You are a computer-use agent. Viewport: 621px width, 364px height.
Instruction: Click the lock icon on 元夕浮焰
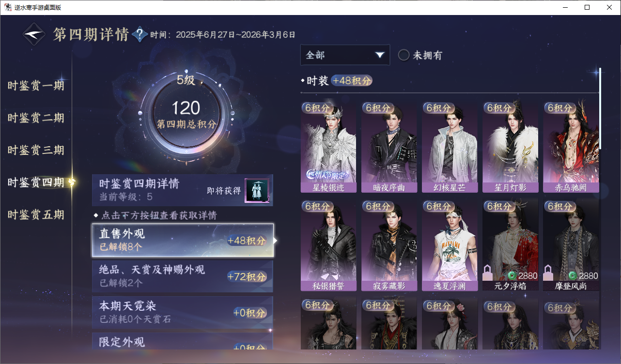[x=488, y=273]
